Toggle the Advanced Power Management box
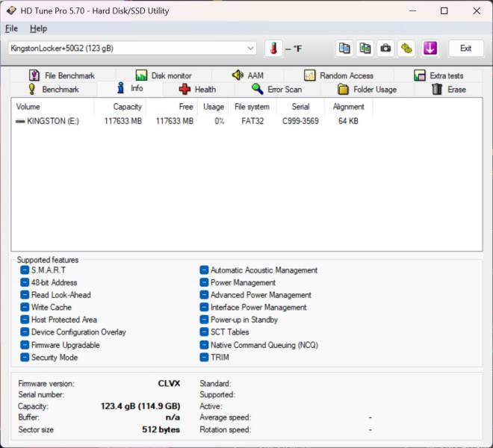Viewport: 493px width, 448px height. [204, 295]
